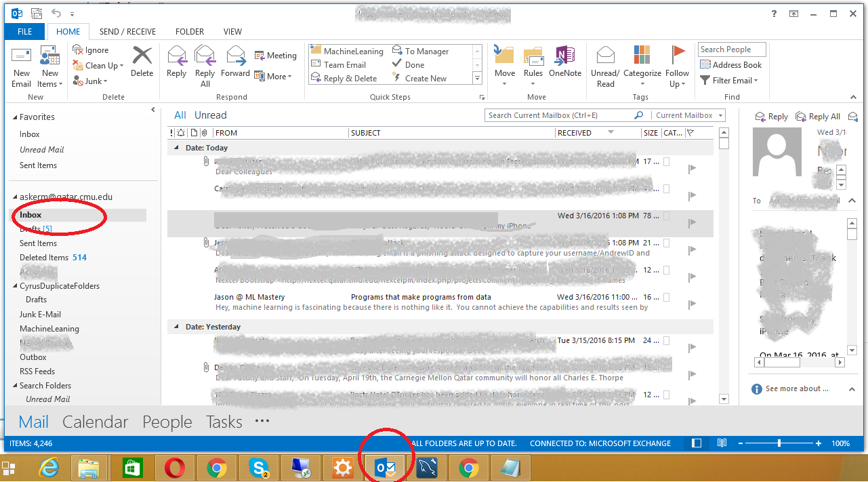The height and width of the screenshot is (482, 868).
Task: Open the Address Book
Action: (x=731, y=64)
